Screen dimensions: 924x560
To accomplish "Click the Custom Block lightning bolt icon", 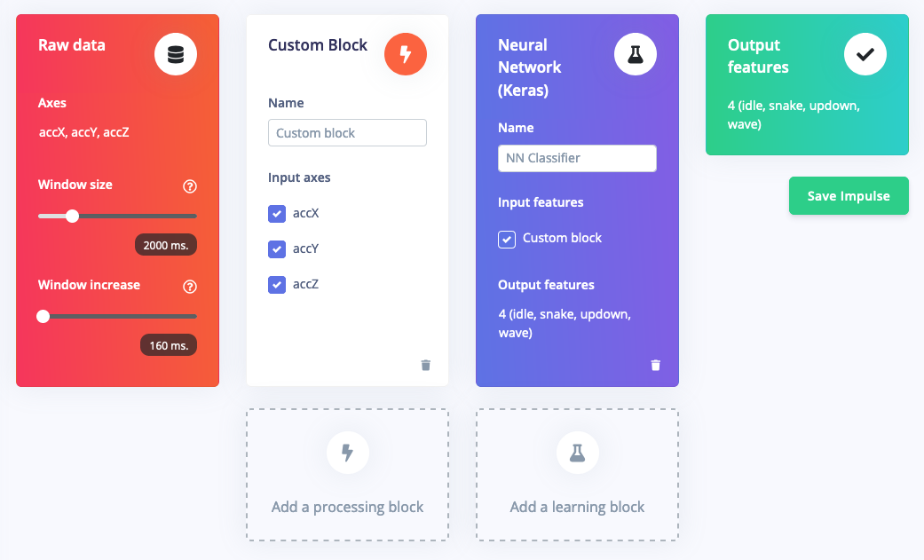I will click(406, 54).
